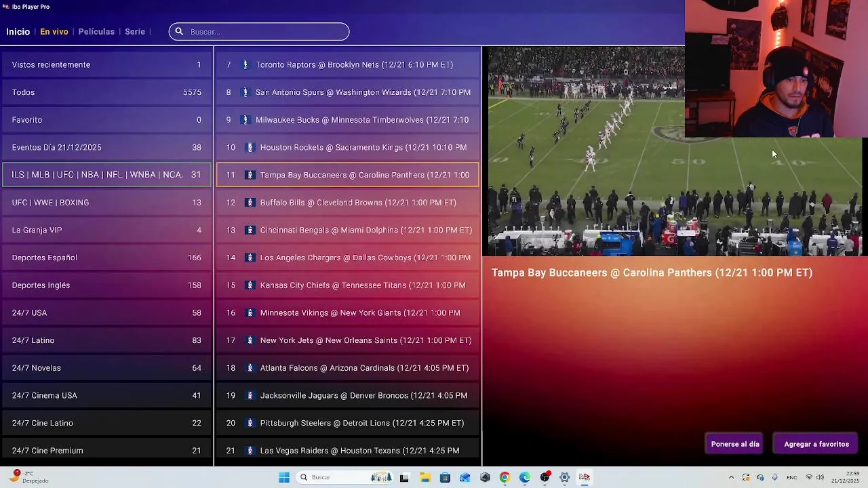Screen dimensions: 868x488
Task: Open the Serie tab
Action: tap(135, 32)
